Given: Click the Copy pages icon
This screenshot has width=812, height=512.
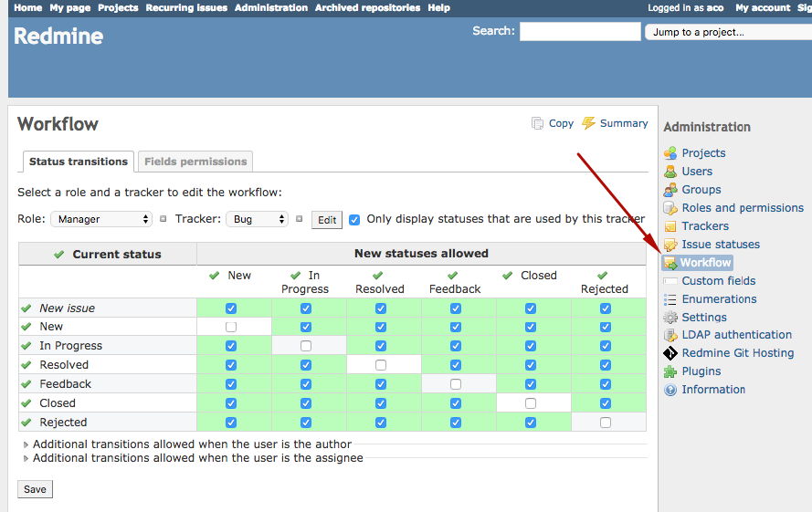Looking at the screenshot, I should tap(538, 123).
